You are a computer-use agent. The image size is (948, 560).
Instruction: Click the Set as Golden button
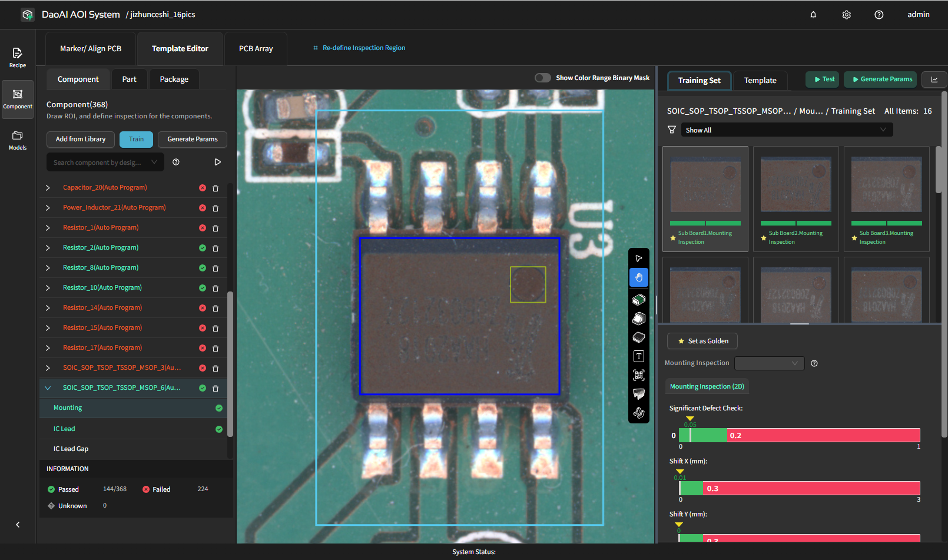702,341
